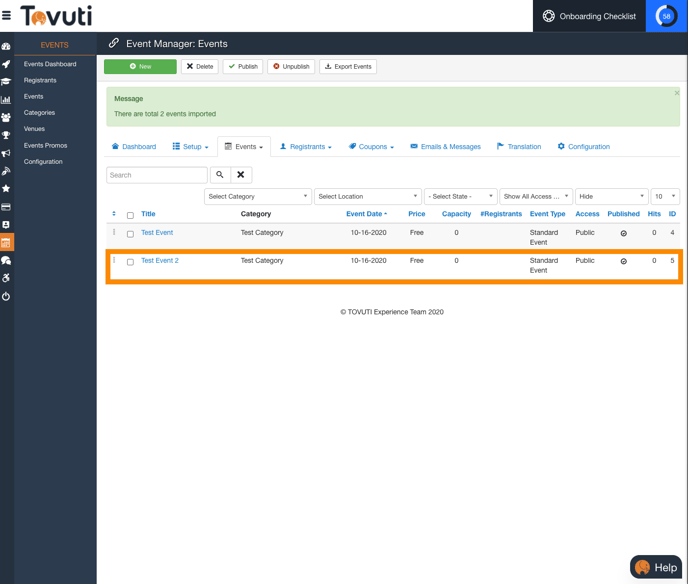Dismiss the import message alert
This screenshot has width=688, height=584.
point(676,93)
